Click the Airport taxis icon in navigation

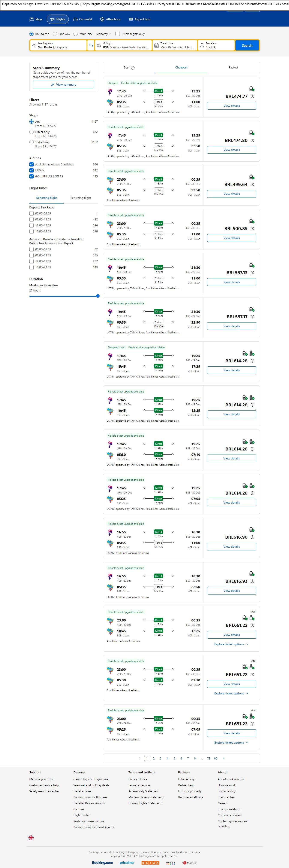(x=131, y=19)
